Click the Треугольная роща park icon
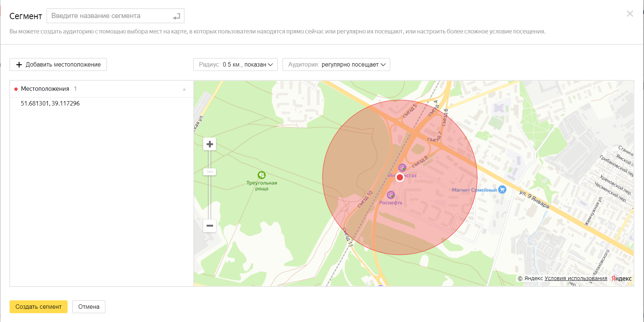Viewport: 644px width, 322px height. point(262,175)
